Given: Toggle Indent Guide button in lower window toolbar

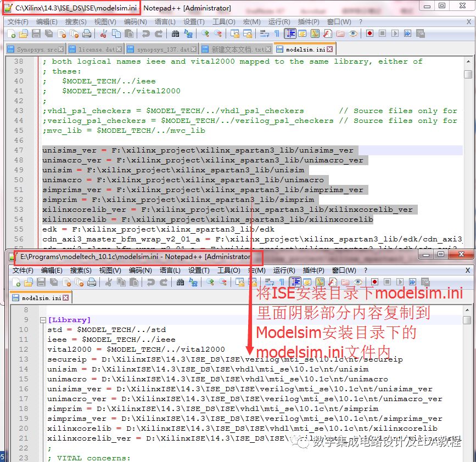Looking at the screenshot, I should click(295, 282).
